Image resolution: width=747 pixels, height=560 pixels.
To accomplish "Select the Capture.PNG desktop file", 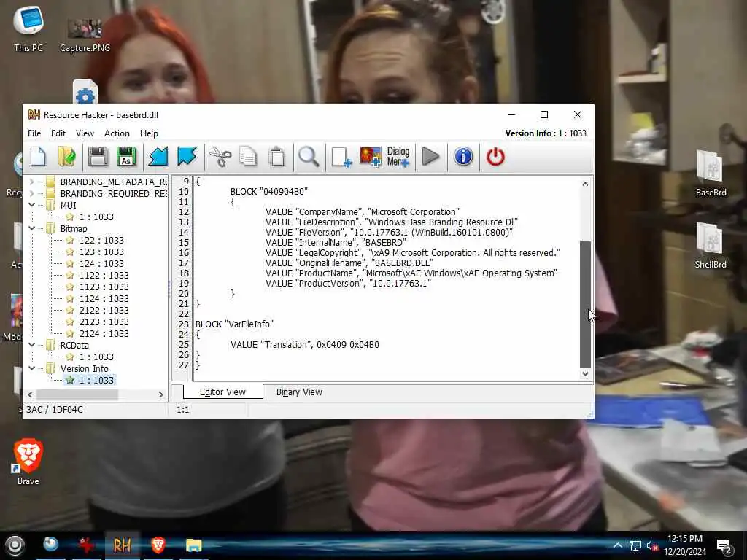I will click(85, 34).
